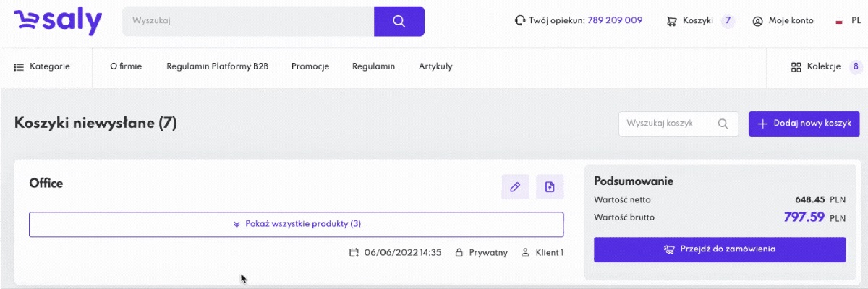
Task: Call the phone number 789 209 009
Action: 614,21
